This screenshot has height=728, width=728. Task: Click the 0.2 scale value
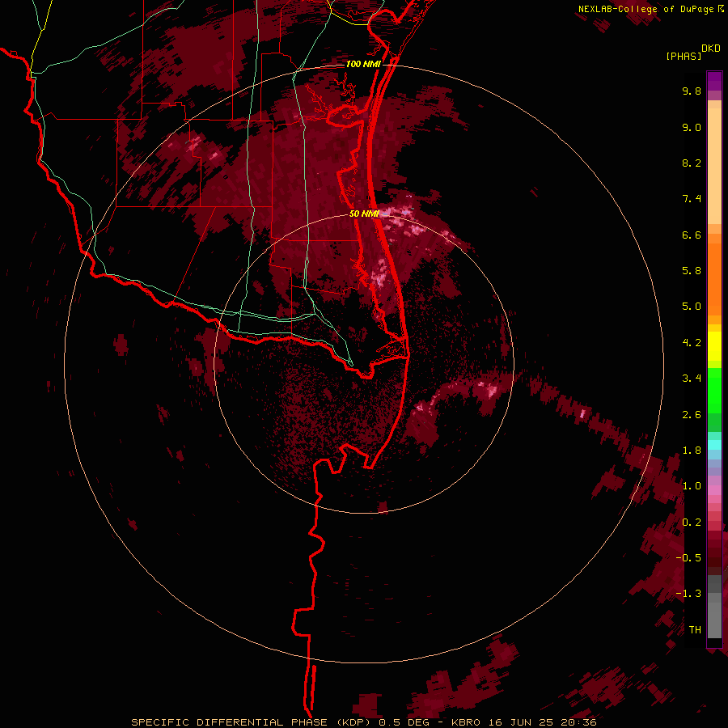(692, 523)
